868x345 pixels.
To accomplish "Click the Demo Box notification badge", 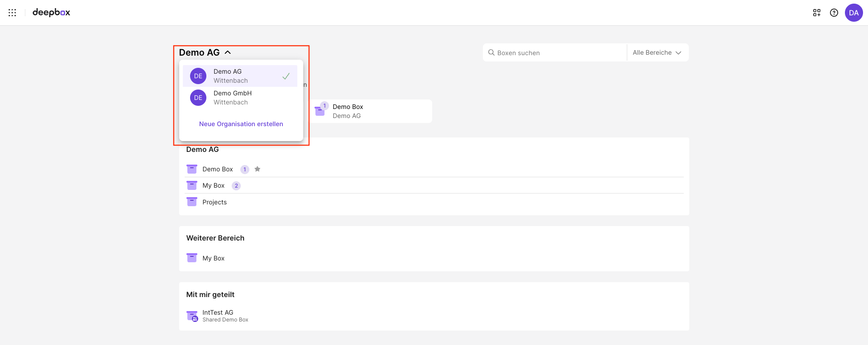I will 245,170.
